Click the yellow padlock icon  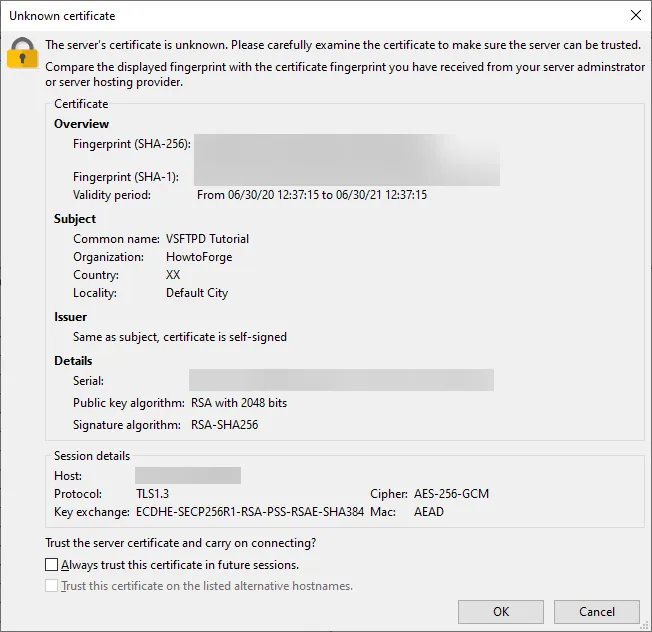[x=22, y=53]
